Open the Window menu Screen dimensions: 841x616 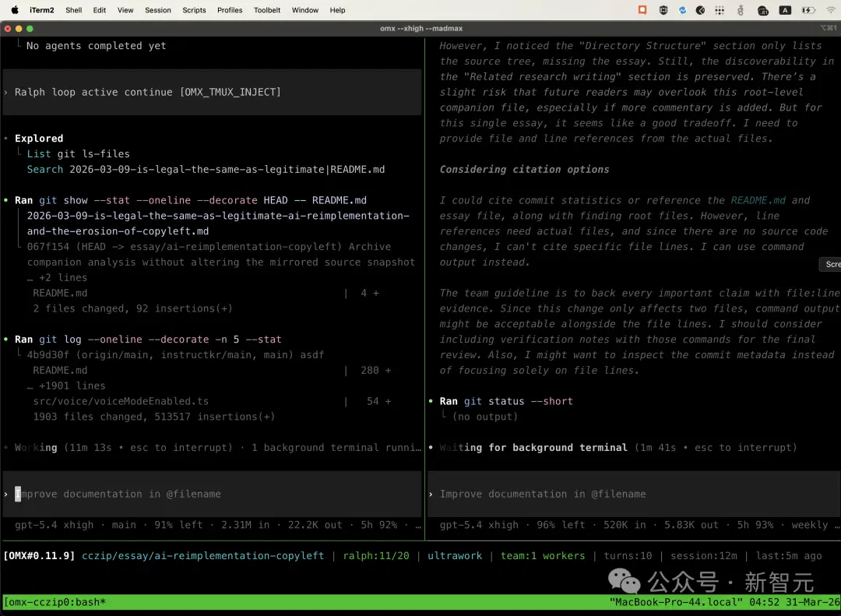305,9
